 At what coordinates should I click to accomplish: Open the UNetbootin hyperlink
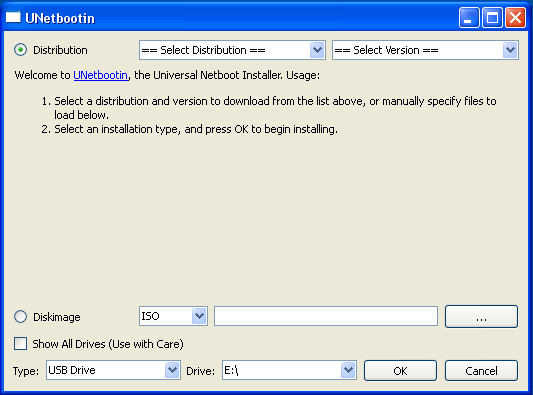101,75
